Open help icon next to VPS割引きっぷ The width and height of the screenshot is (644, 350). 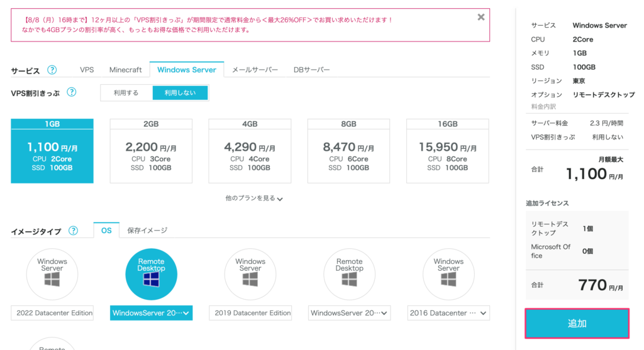pos(72,92)
